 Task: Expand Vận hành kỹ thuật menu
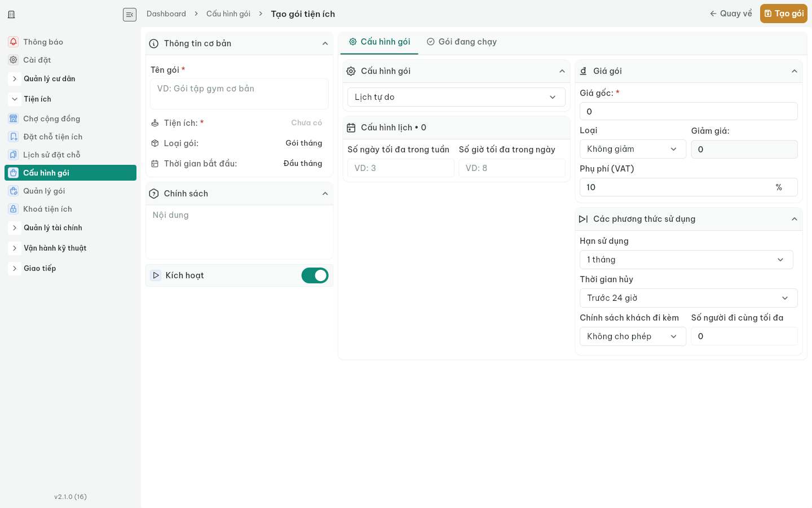[x=15, y=248]
